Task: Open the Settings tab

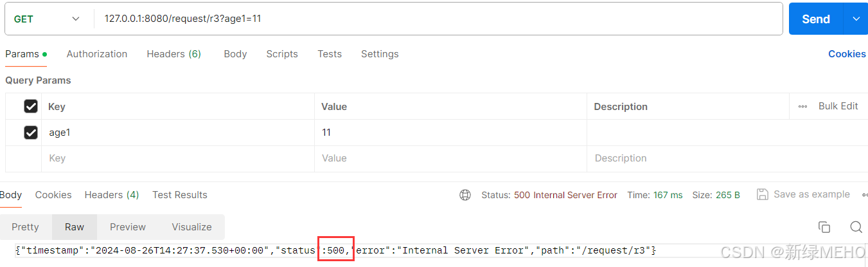Action: 380,54
